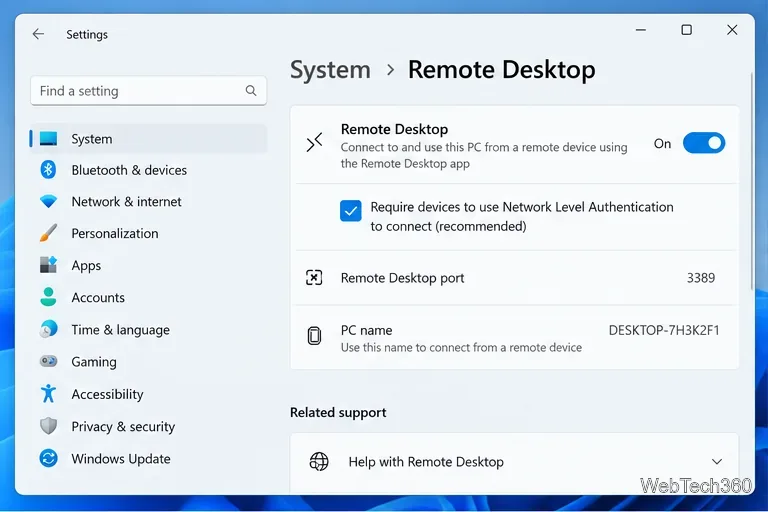The height and width of the screenshot is (512, 768).
Task: Click the Related support heading
Action: (x=338, y=413)
